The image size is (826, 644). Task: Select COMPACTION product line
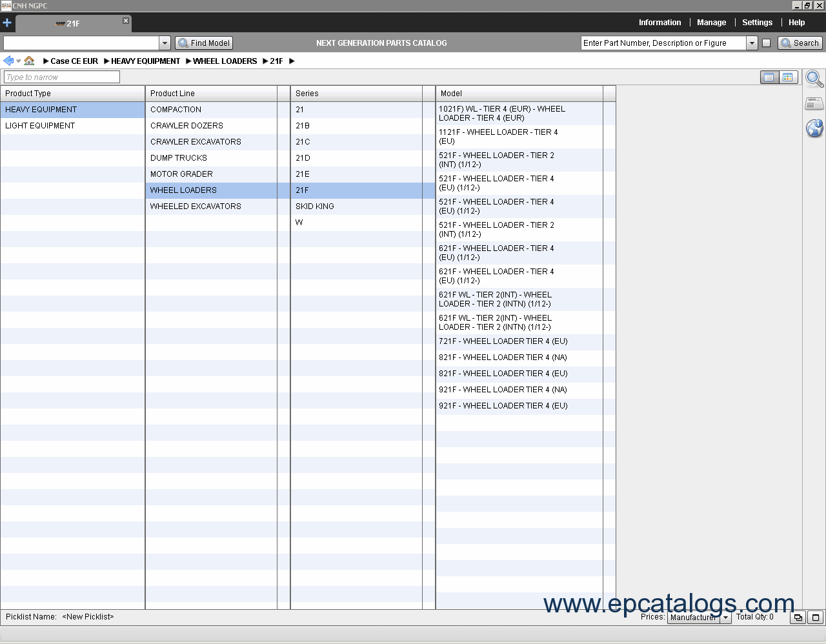(x=212, y=110)
